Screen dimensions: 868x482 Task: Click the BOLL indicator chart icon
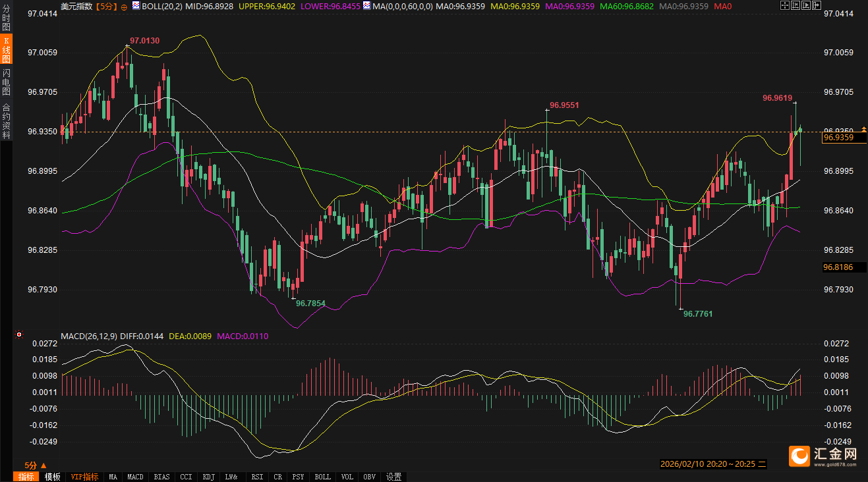click(136, 6)
